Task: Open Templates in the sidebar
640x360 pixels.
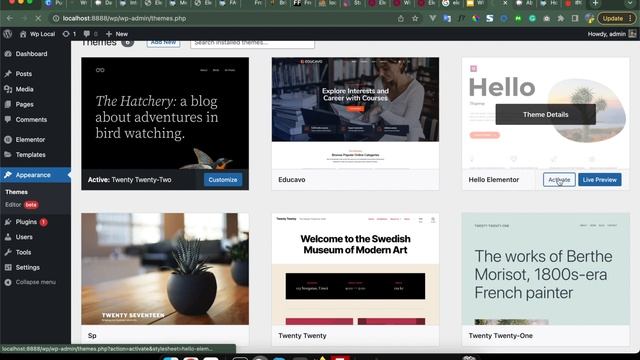Action: pos(31,154)
